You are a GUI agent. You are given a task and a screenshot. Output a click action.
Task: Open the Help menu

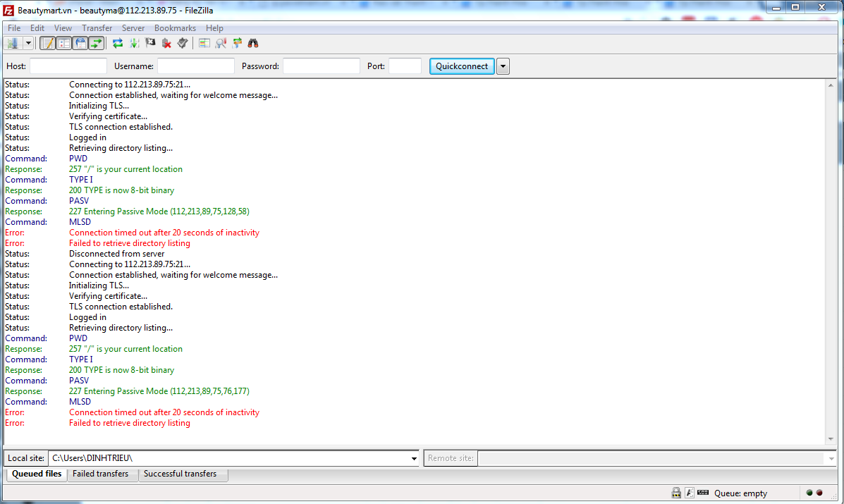214,28
